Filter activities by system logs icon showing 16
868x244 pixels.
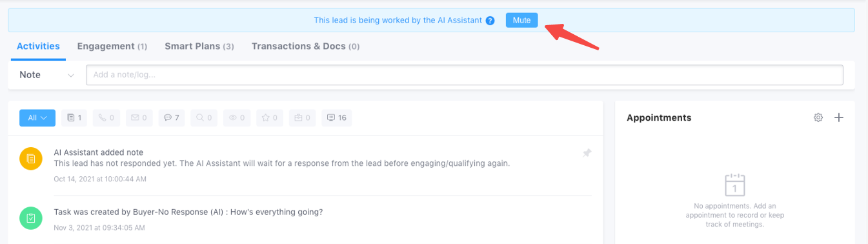point(336,118)
